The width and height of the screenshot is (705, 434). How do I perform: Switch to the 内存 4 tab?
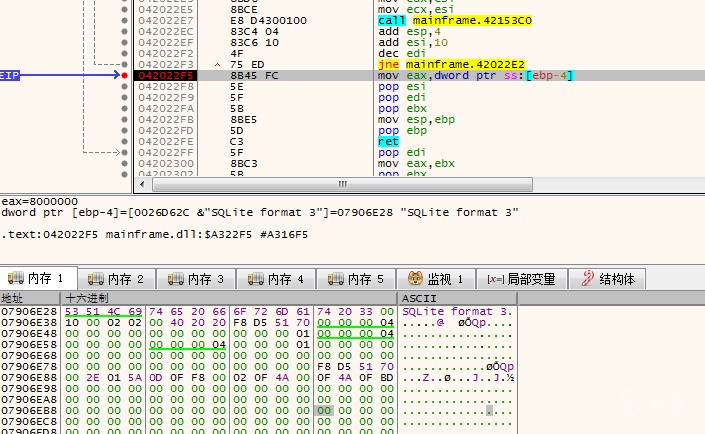[276, 279]
